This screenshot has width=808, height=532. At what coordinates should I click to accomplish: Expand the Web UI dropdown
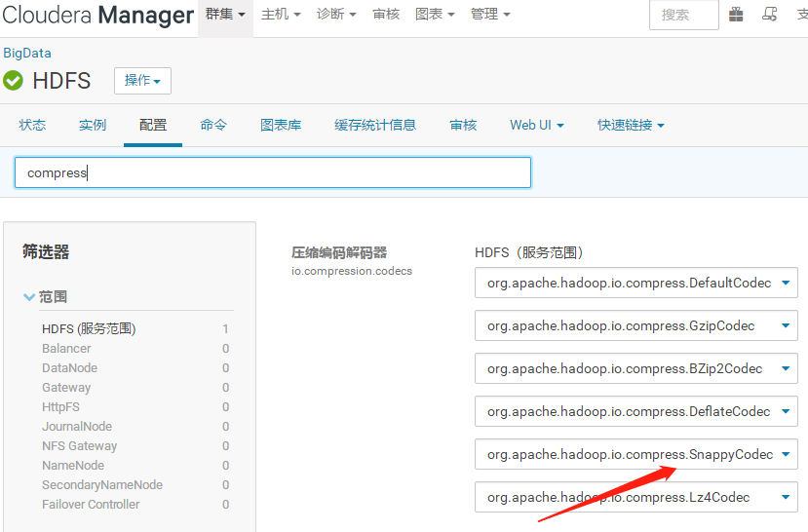(x=537, y=125)
